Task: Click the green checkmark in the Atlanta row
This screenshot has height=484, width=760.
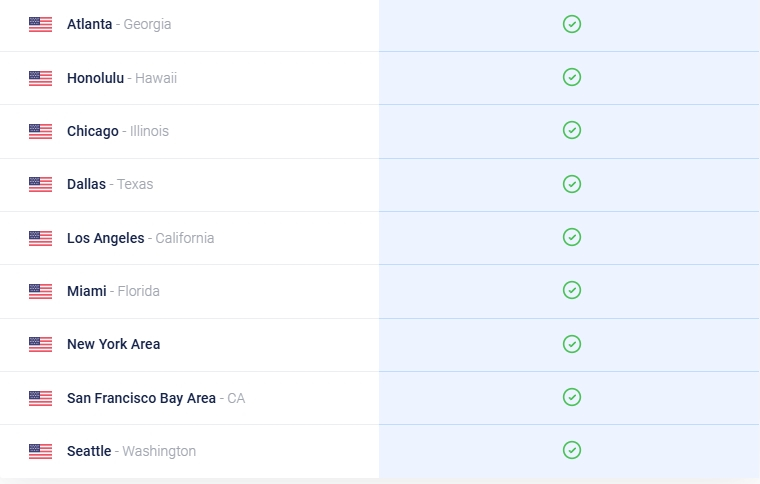Action: tap(572, 24)
